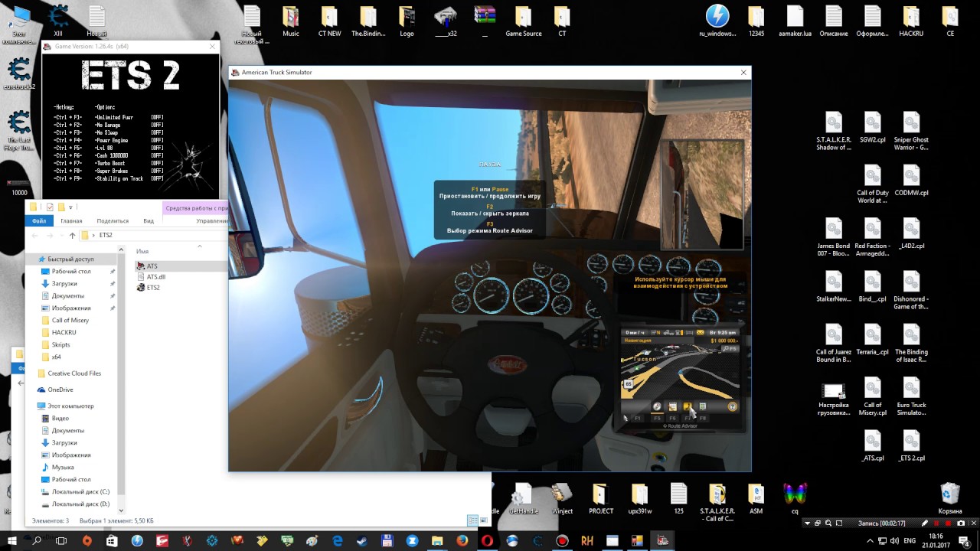Open the Windows Start menu
This screenshot has height=551, width=980.
click(11, 540)
